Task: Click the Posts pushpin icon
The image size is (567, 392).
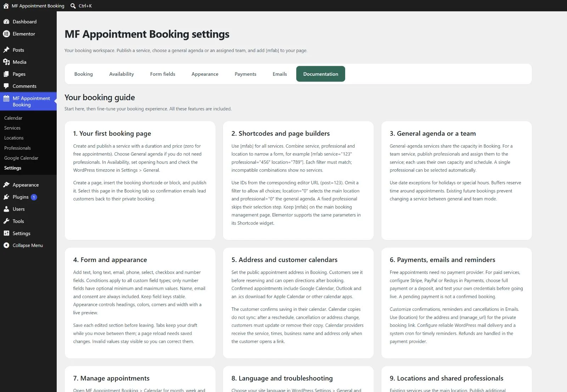Action: pyautogui.click(x=6, y=50)
